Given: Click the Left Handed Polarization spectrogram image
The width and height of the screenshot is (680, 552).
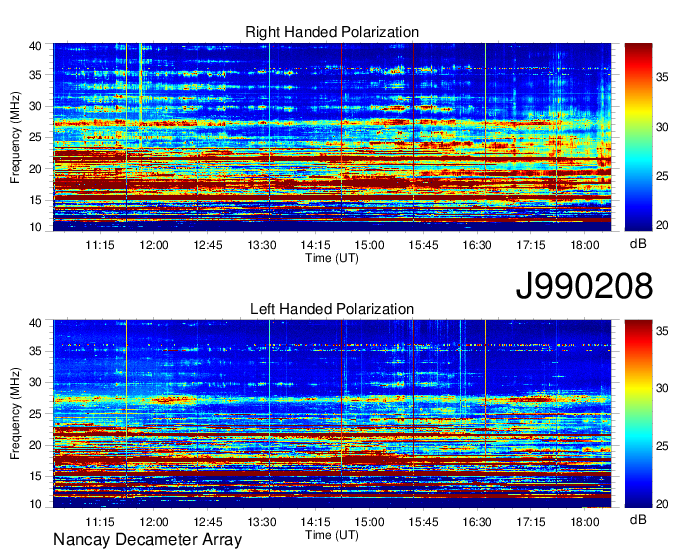Looking at the screenshot, I should click(x=332, y=414).
